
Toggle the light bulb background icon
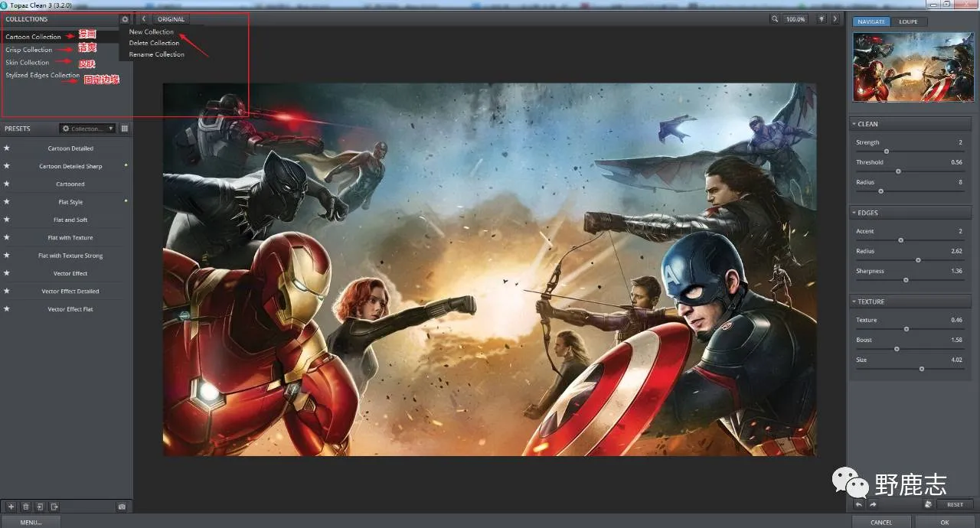(822, 19)
